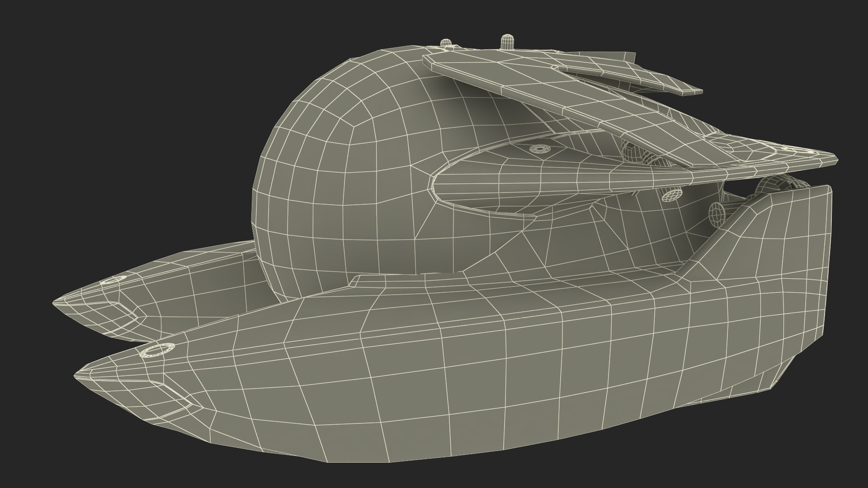Screen dimensions: 868x488
Task: Select the disc-shaped thruster near rear upright
Action: pos(717,214)
